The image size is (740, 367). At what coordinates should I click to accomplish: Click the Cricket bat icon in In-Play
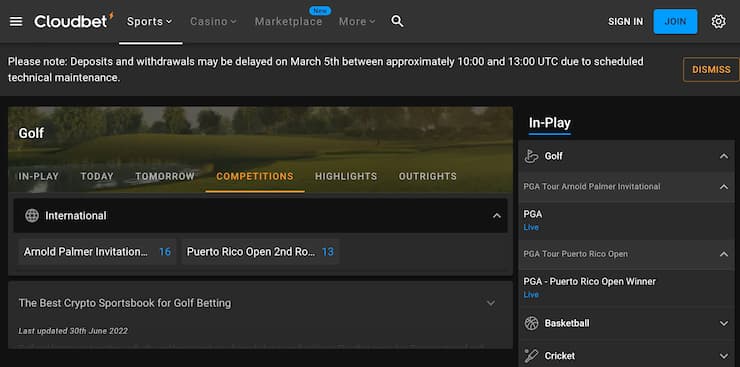pyautogui.click(x=531, y=356)
